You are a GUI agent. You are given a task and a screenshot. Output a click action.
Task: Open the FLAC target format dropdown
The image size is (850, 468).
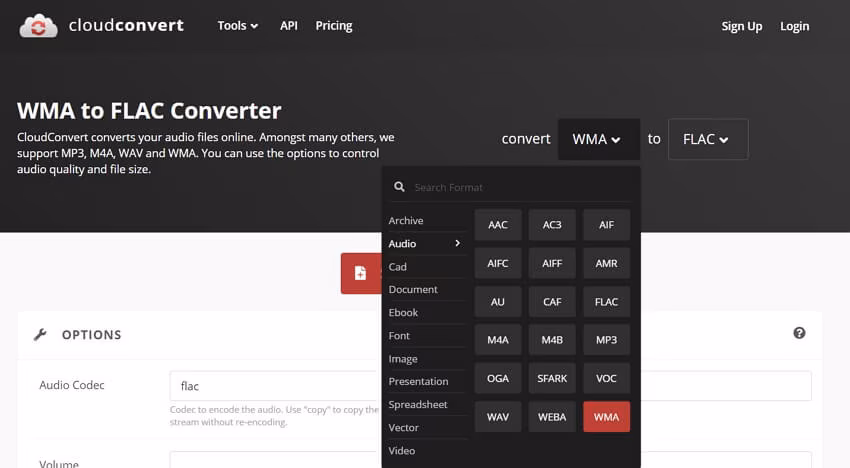point(708,139)
